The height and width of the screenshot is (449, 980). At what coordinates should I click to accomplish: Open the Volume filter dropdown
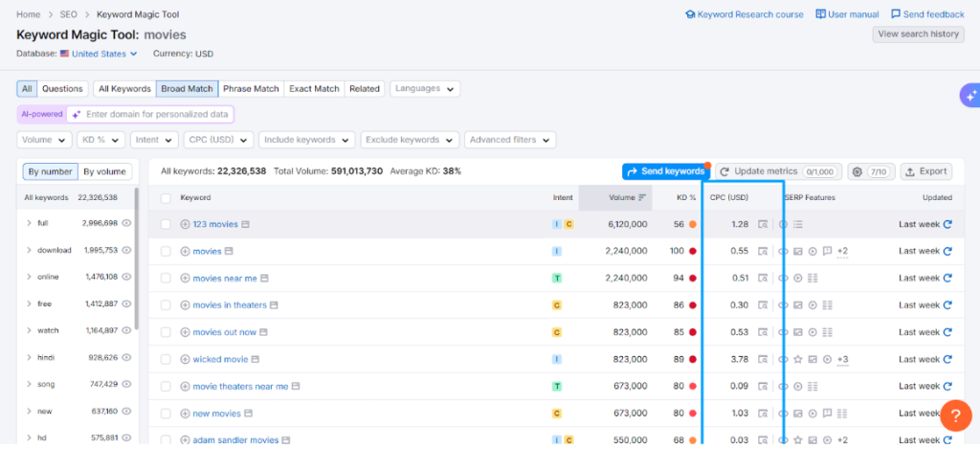(44, 140)
